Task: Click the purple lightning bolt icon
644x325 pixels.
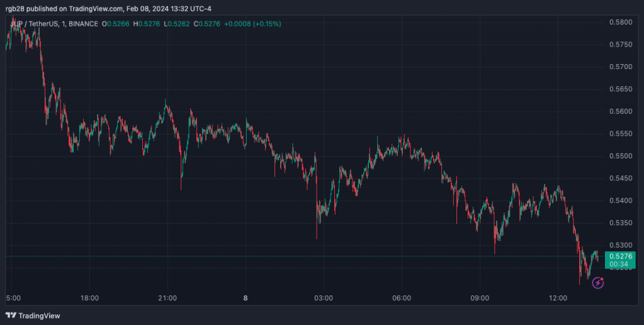Action: point(598,283)
